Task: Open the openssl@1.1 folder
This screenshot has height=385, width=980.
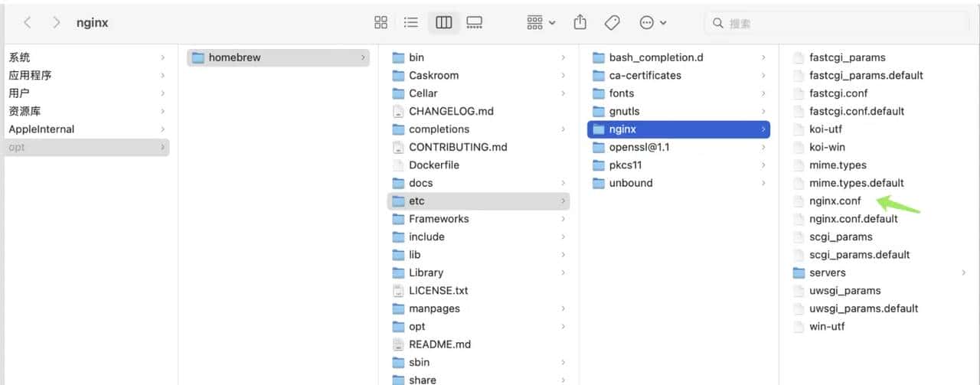Action: point(639,147)
